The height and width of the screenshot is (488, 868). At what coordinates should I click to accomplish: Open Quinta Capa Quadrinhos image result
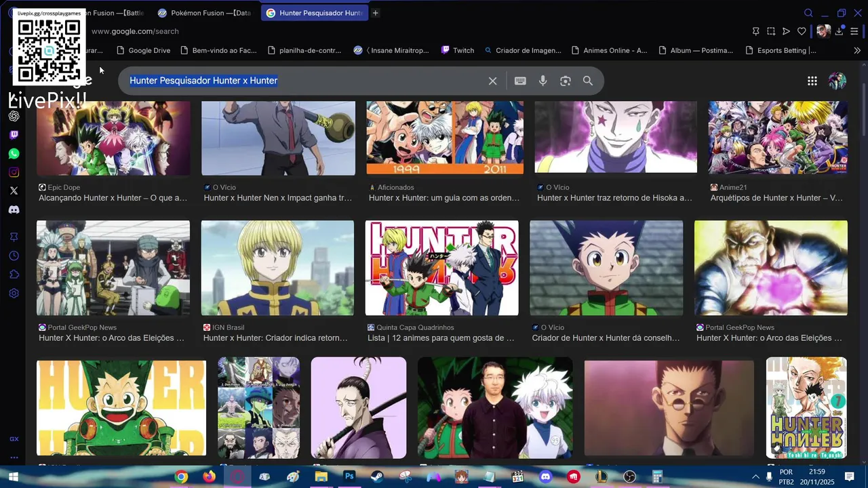click(x=442, y=268)
